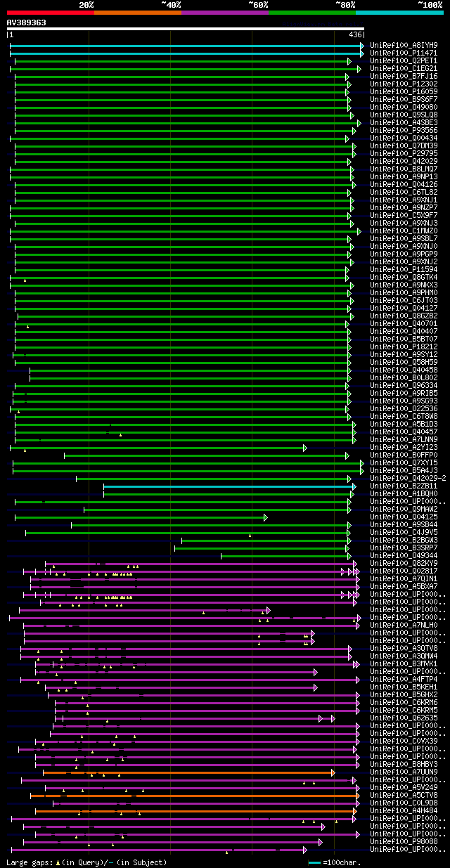Click the green ~80% legend segment
Screen dimensions: 450x868
(312, 12)
